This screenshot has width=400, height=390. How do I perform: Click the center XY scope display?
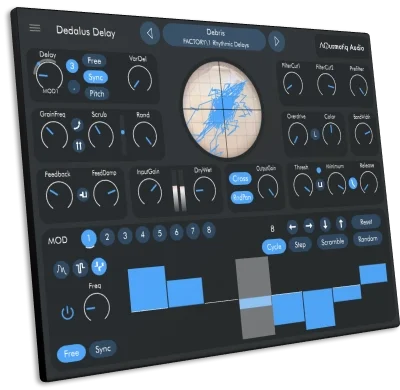222,110
